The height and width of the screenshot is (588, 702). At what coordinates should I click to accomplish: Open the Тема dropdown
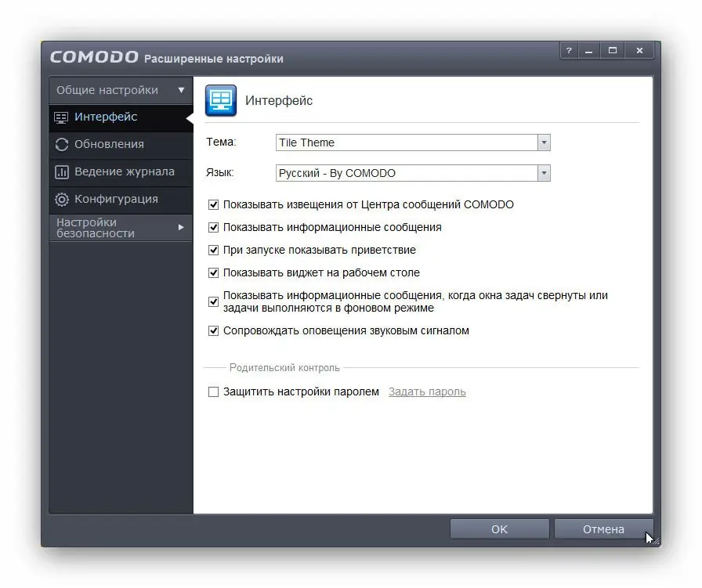pyautogui.click(x=544, y=142)
